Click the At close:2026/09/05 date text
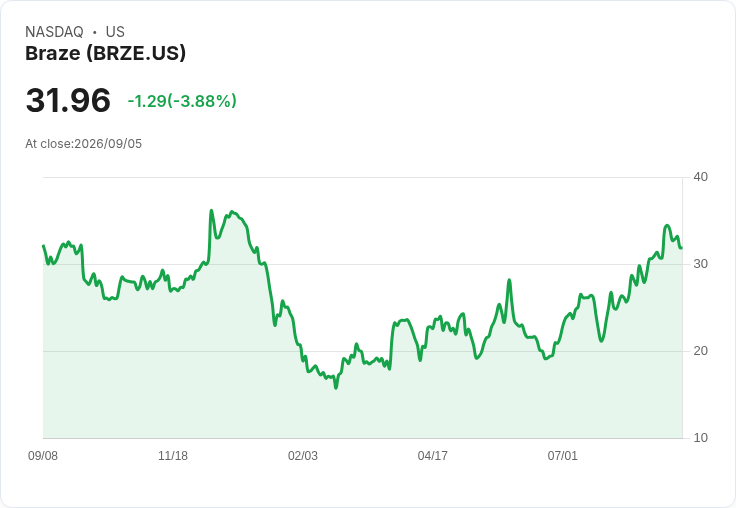736x508 pixels. click(x=84, y=144)
